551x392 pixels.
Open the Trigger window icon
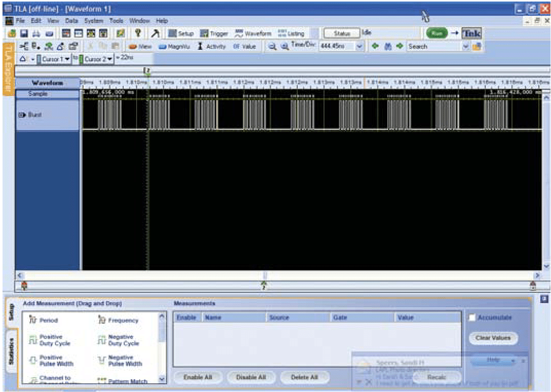click(x=212, y=33)
